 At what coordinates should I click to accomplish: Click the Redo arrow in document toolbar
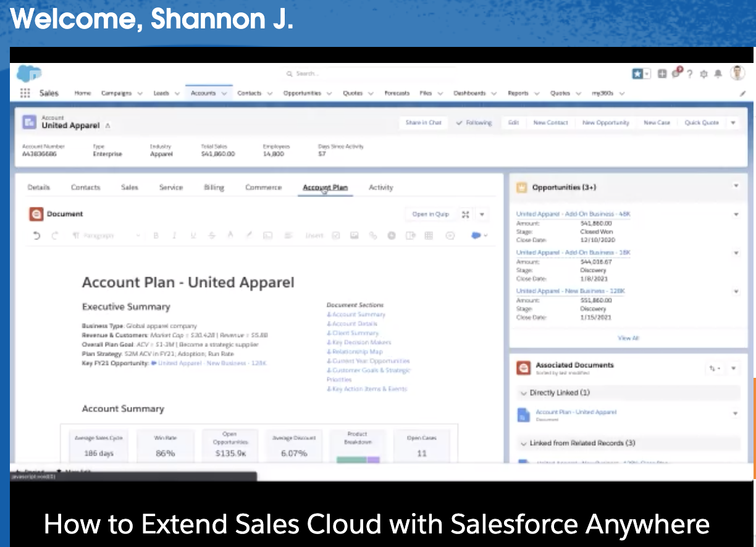click(x=55, y=235)
